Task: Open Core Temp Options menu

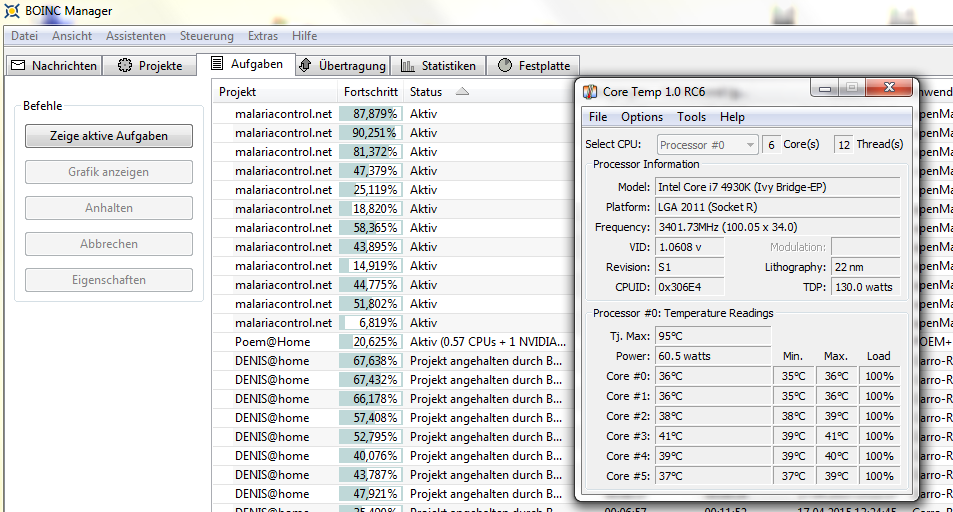Action: tap(642, 117)
